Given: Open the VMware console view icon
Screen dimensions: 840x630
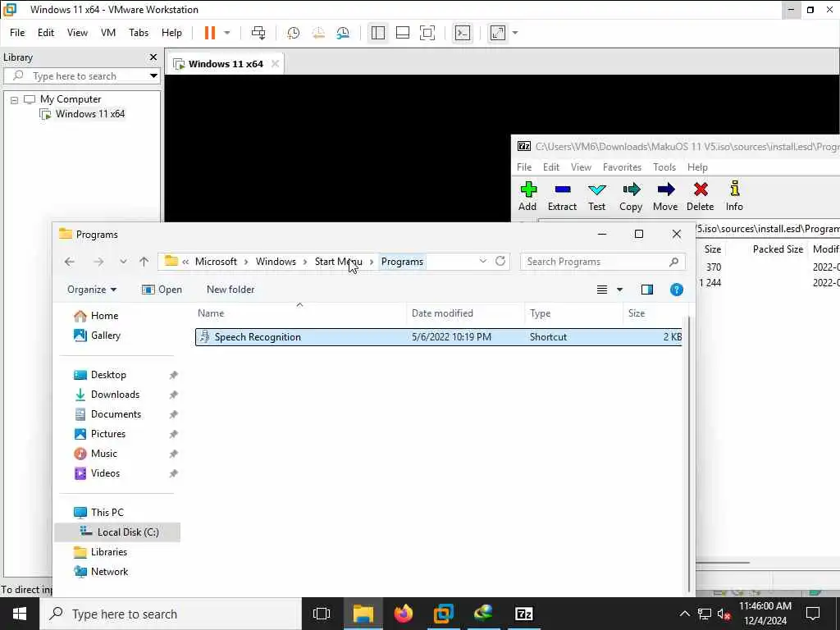Looking at the screenshot, I should point(463,33).
